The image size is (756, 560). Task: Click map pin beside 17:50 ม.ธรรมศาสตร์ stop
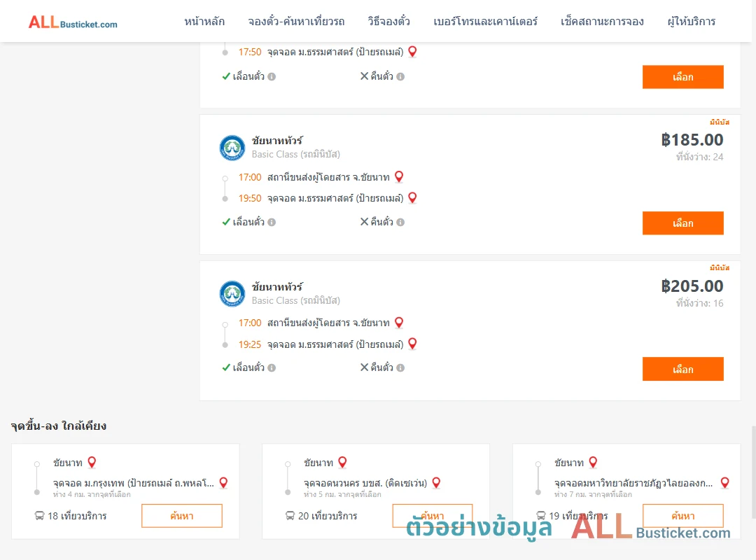tap(412, 52)
